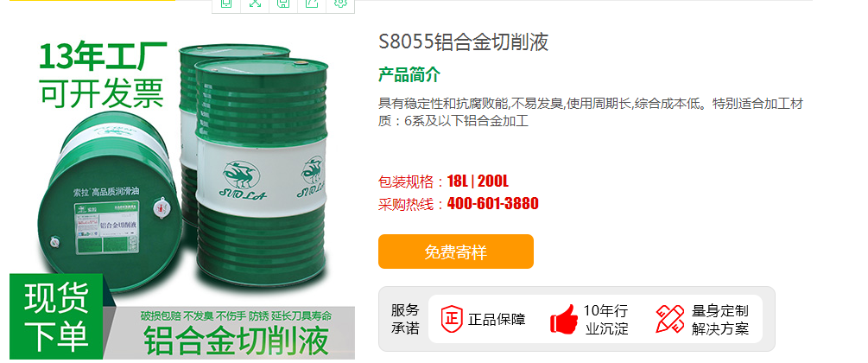Screen dimensions: 868x363
Task: Click the 铝合金切削液 banner caption
Action: point(237,341)
